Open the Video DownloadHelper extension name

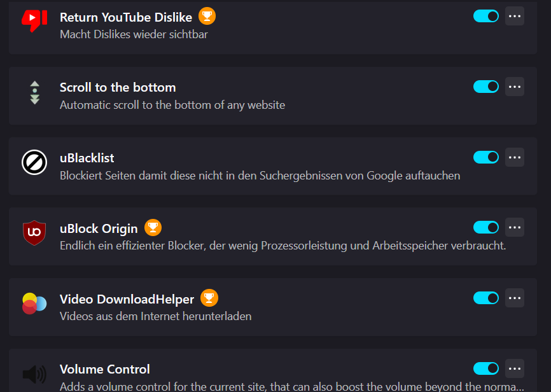(x=127, y=299)
